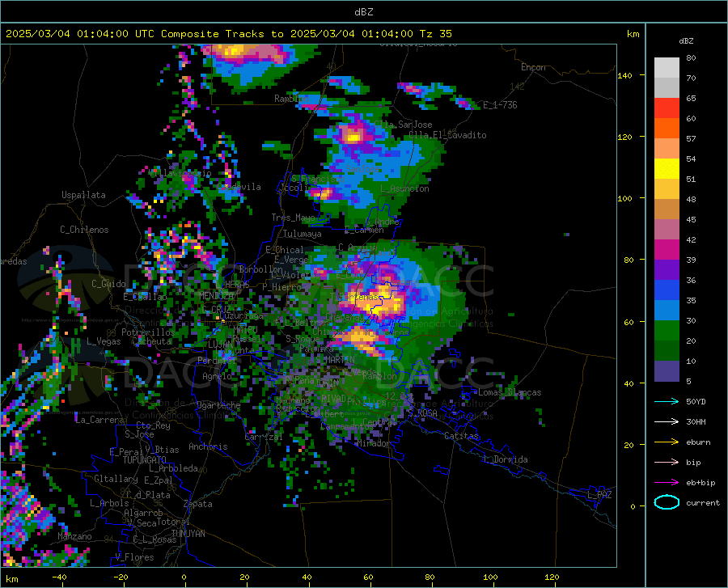This screenshot has height=588, width=728.
Task: Click the '120' tick on bottom axis
Action: coord(552,577)
